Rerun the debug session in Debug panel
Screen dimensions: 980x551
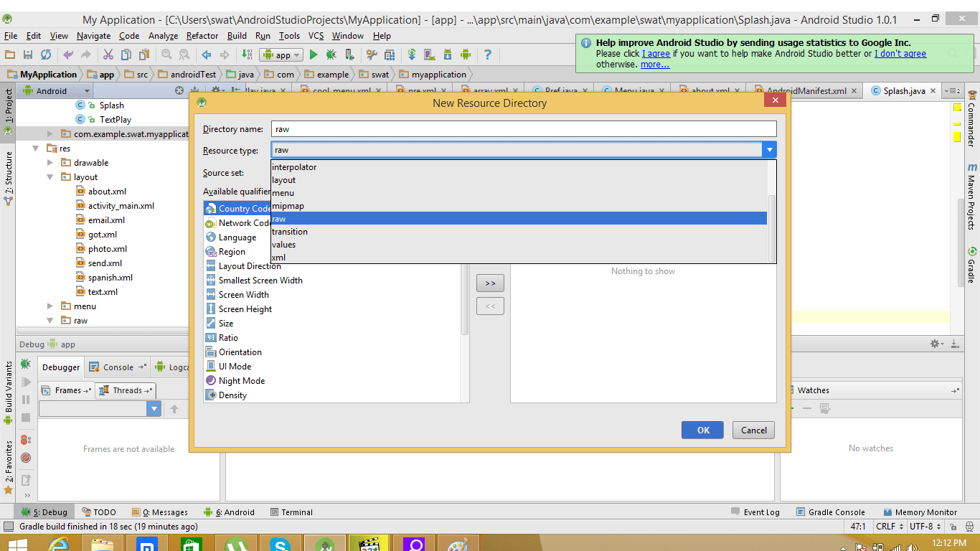tap(26, 365)
